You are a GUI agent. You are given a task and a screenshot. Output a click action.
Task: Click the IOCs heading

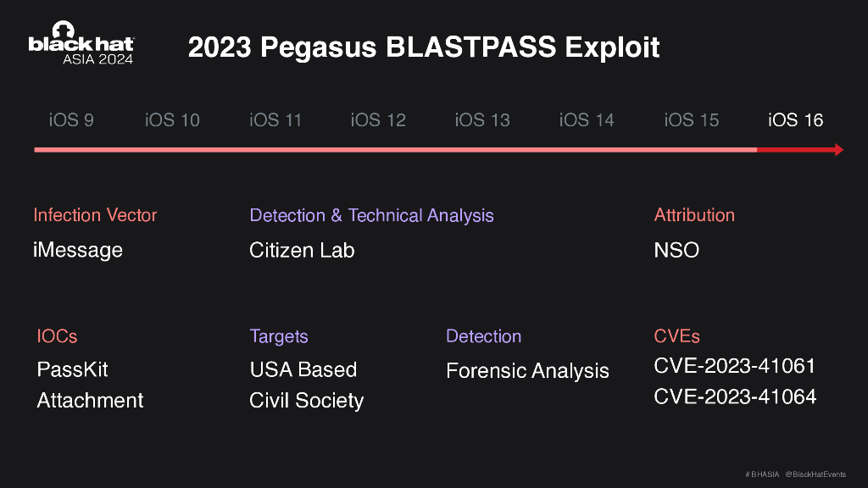tap(57, 336)
